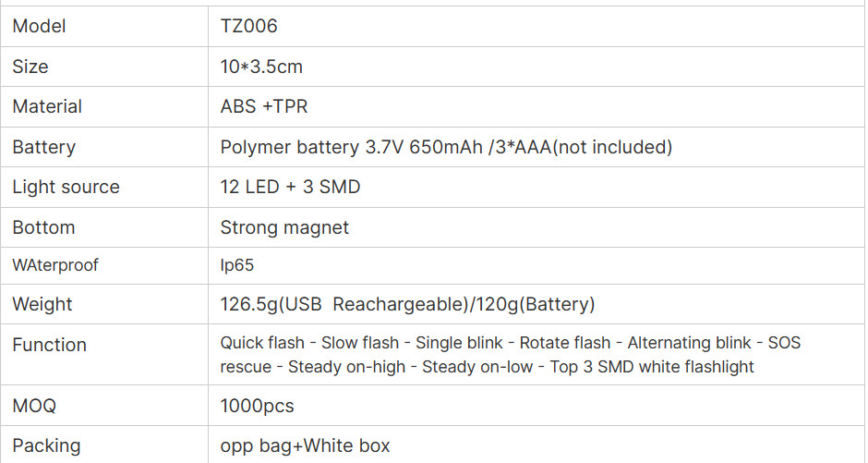Select the Strong magnet value
Image resolution: width=868 pixels, height=463 pixels.
click(x=284, y=227)
